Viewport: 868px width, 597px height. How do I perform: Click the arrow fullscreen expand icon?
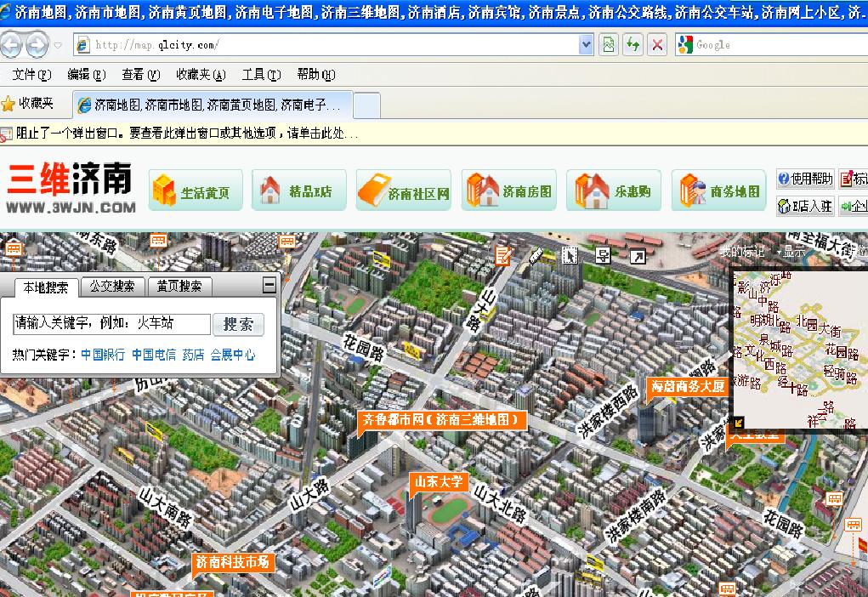[x=638, y=256]
